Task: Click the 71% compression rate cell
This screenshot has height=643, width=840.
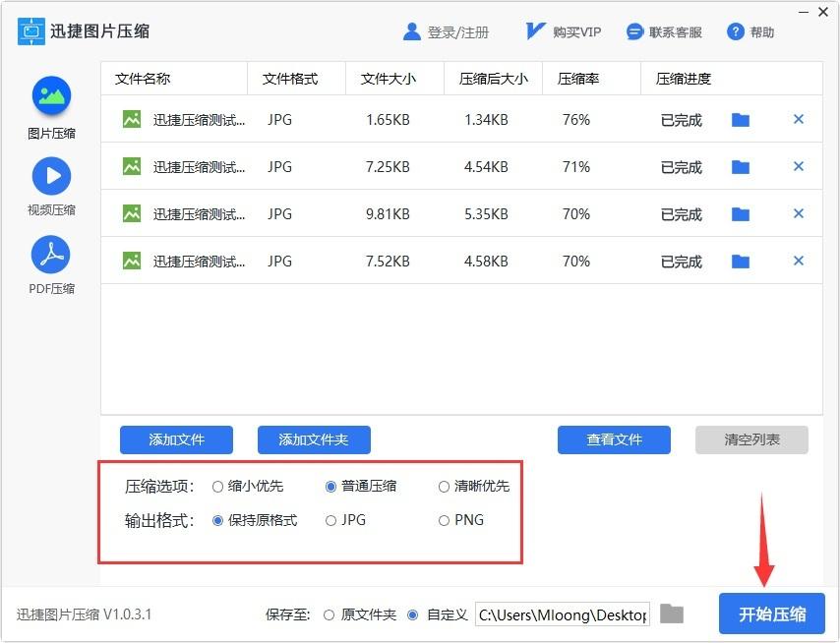Action: coord(575,167)
